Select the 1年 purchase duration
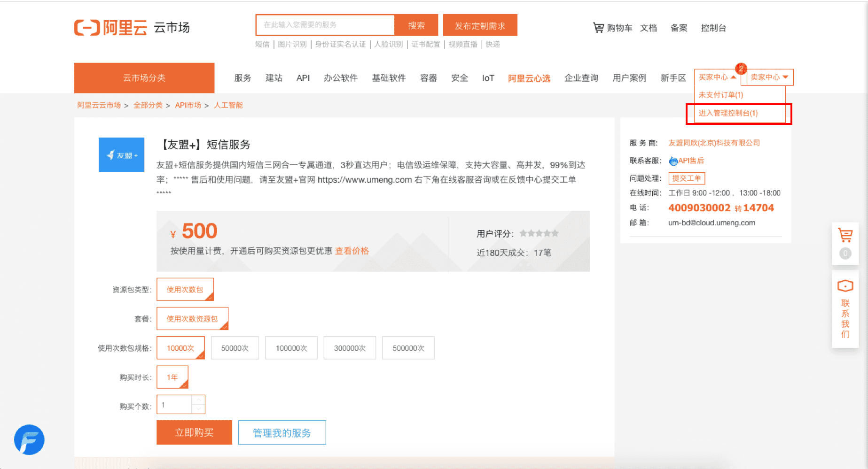 tap(172, 377)
